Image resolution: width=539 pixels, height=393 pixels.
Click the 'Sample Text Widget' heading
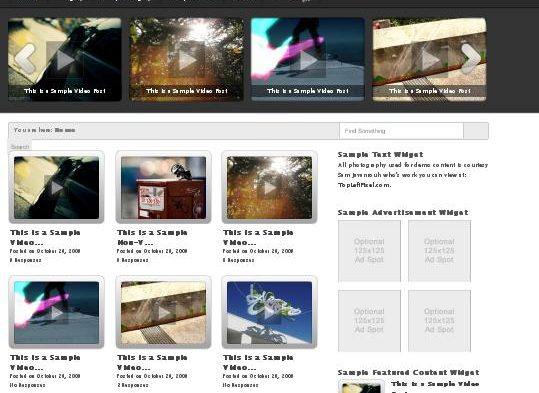380,154
